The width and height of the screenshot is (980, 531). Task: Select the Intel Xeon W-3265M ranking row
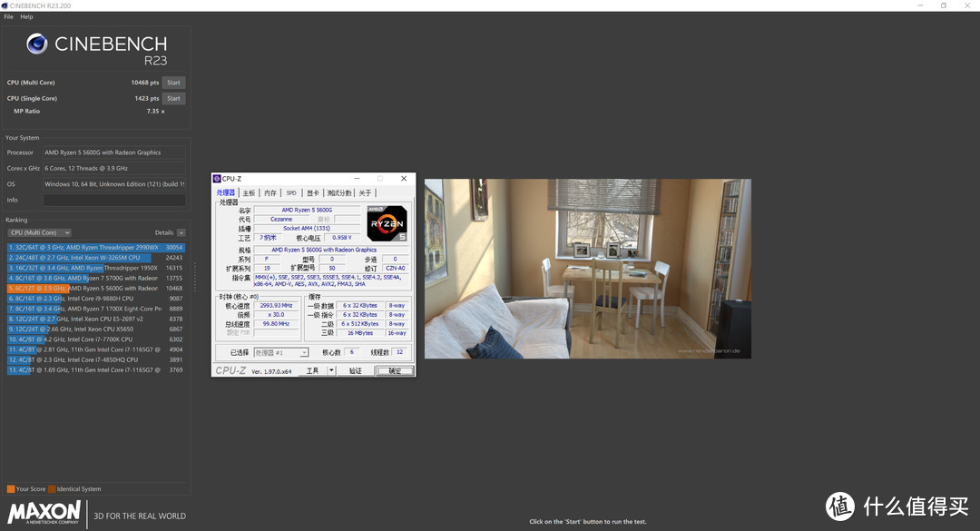[x=95, y=258]
